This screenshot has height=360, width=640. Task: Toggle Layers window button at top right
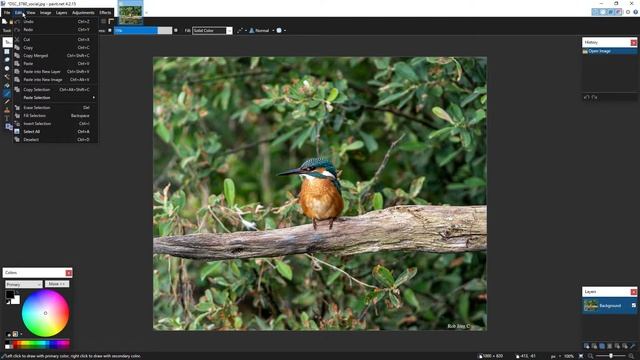[x=611, y=12]
